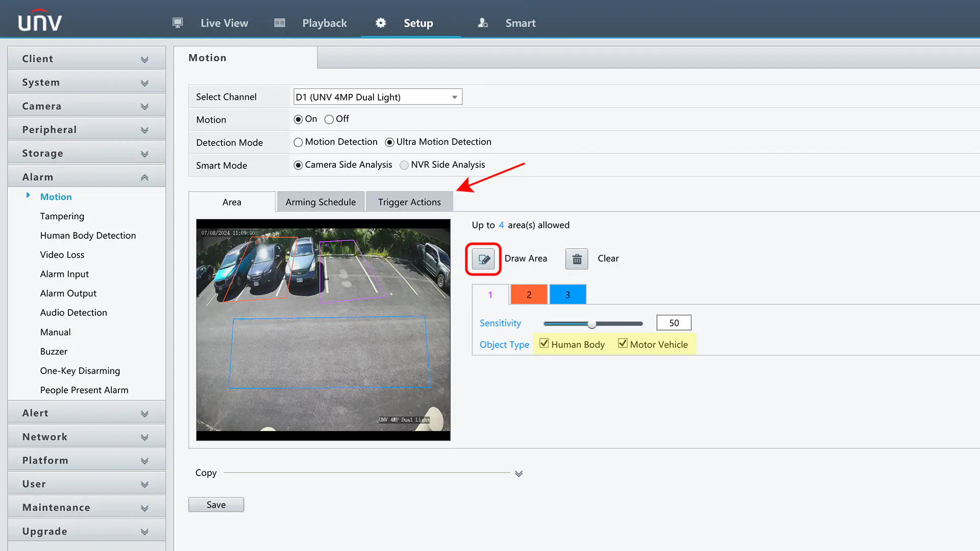Click the Save button

pos(215,504)
